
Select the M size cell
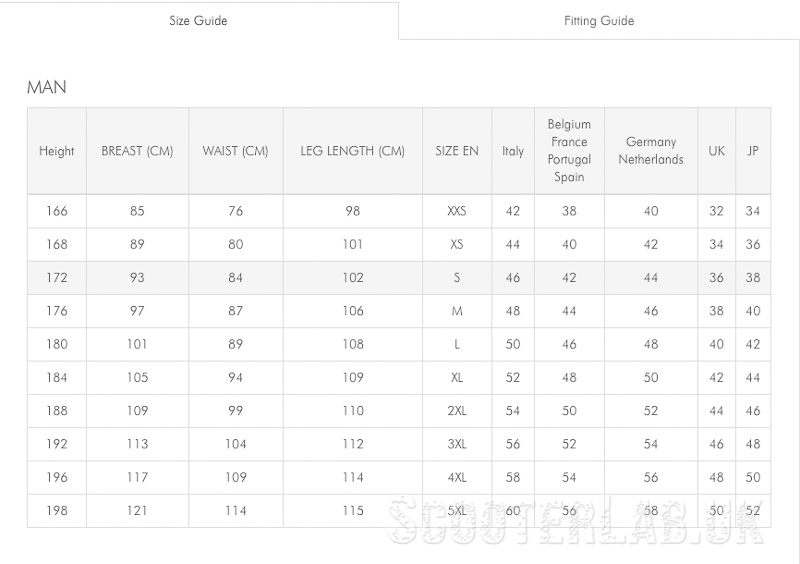coord(457,311)
